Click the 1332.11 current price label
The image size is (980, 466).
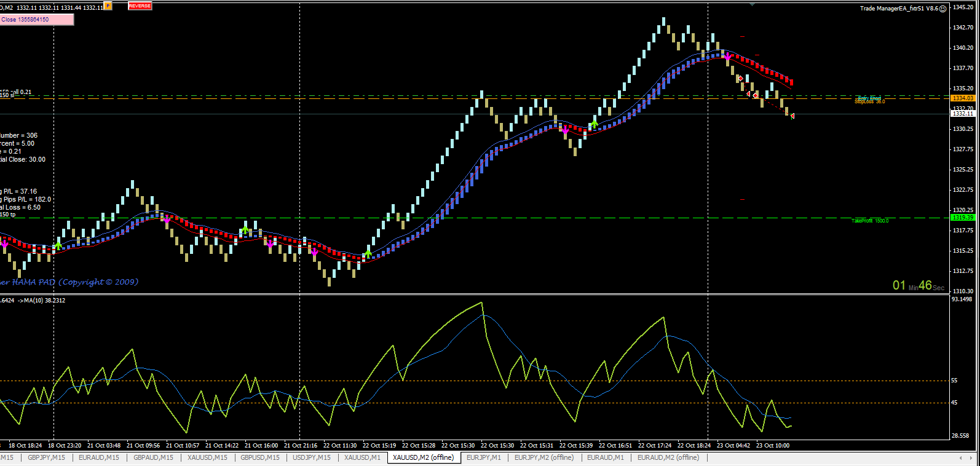[963, 114]
